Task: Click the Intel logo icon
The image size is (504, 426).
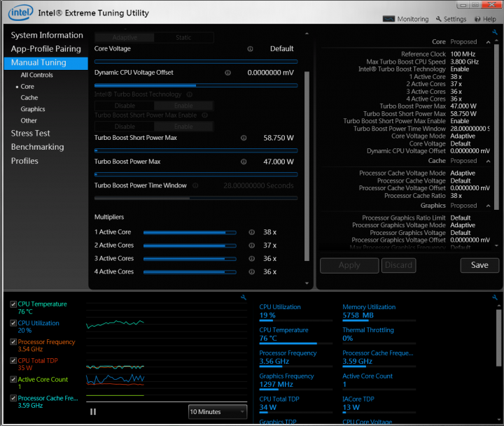Action: [x=21, y=13]
